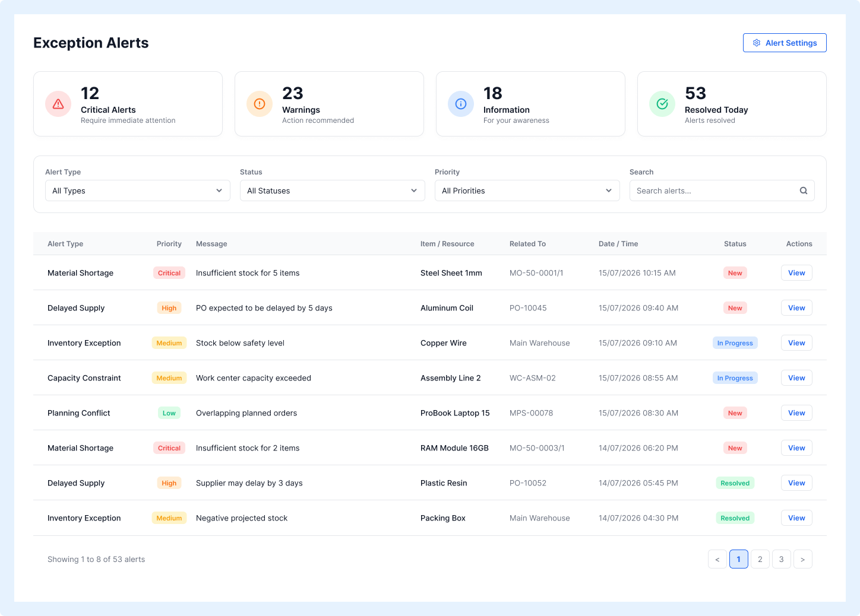Image resolution: width=860 pixels, height=616 pixels.
Task: Go to next page with right arrow
Action: click(803, 559)
